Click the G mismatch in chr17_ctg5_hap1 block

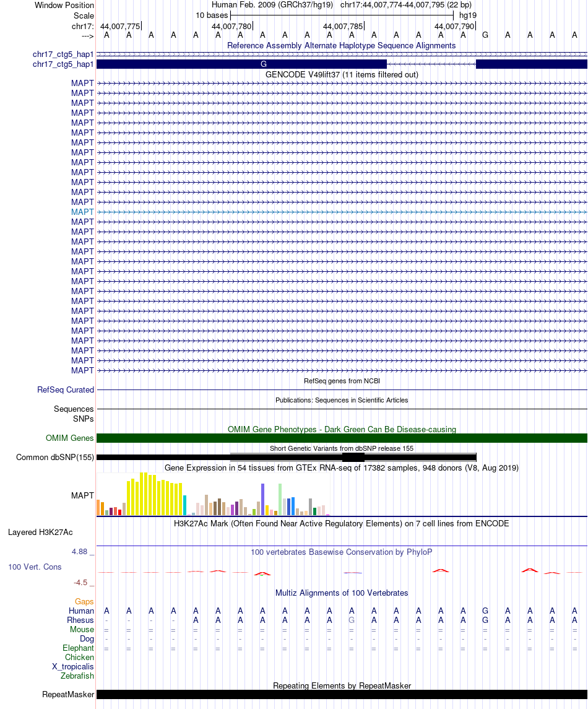tap(264, 64)
